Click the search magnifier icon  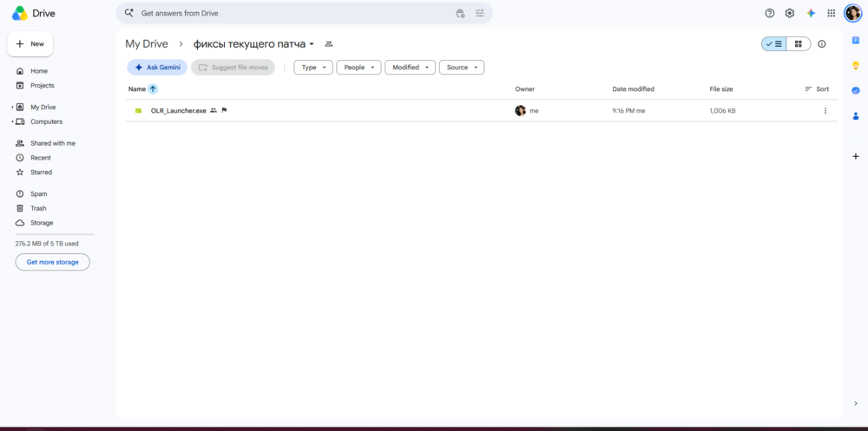[129, 13]
